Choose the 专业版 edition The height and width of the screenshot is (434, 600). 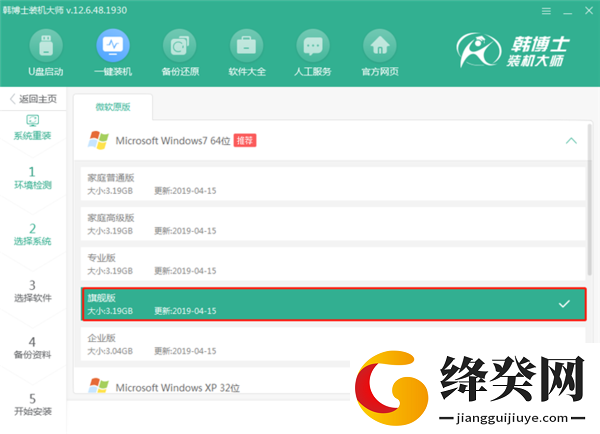[x=333, y=264]
